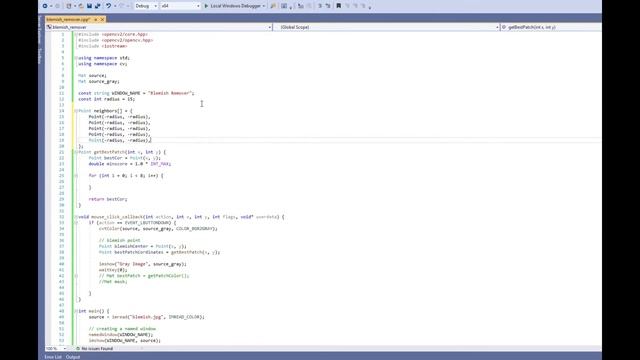Click the green Start debugging play icon
Screen dimensions: 640x360
click(206, 6)
